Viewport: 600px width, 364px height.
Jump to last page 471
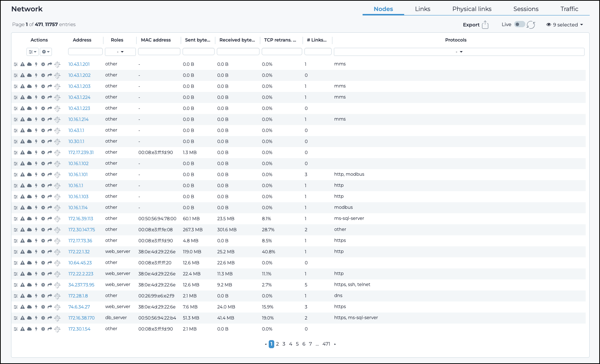[326, 344]
